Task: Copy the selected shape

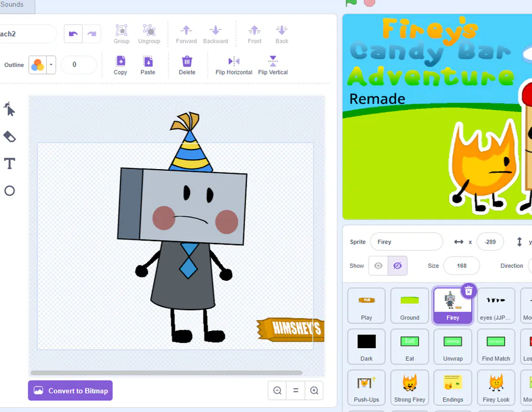Action: (121, 66)
